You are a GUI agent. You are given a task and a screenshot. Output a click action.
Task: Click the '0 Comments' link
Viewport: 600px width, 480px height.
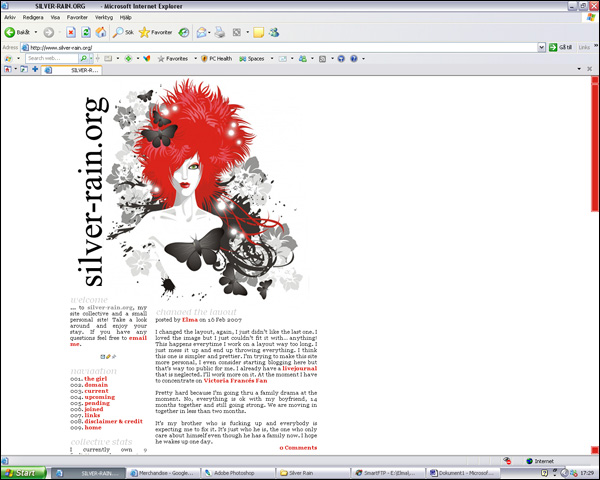298,447
